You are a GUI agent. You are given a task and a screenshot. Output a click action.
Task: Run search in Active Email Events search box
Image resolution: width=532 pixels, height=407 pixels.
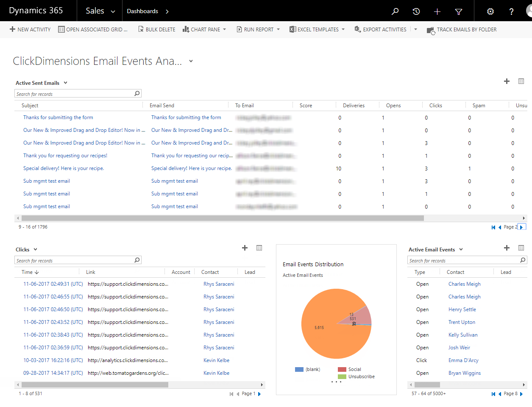click(x=523, y=260)
